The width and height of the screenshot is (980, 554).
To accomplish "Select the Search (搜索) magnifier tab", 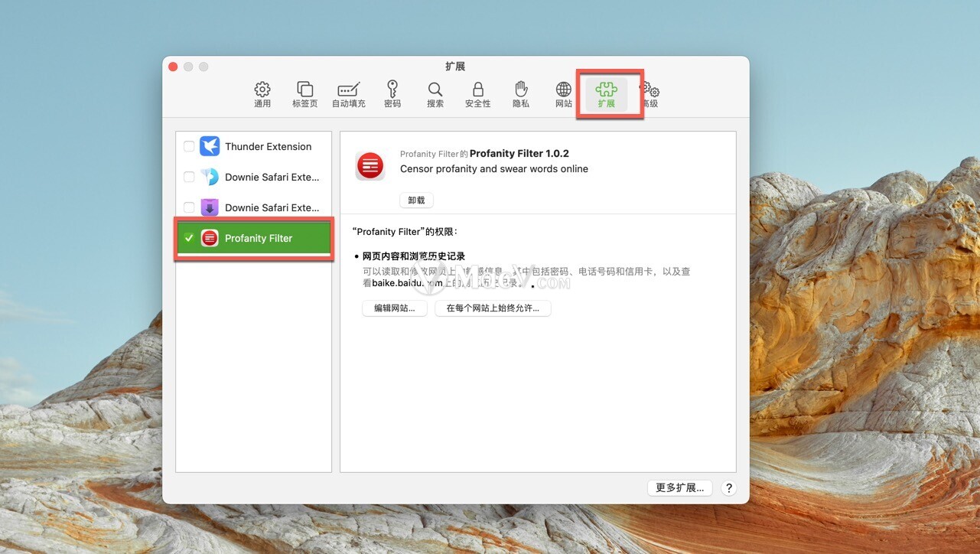I will pyautogui.click(x=435, y=95).
